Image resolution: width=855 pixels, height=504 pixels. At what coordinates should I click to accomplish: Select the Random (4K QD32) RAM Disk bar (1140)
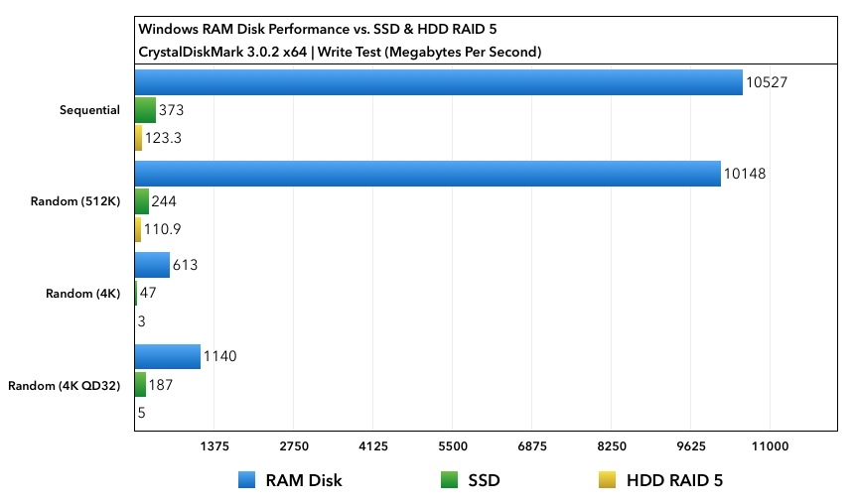click(167, 356)
